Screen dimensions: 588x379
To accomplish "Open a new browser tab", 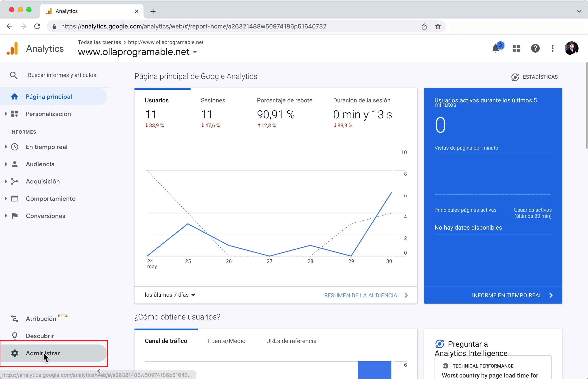I will pos(153,11).
